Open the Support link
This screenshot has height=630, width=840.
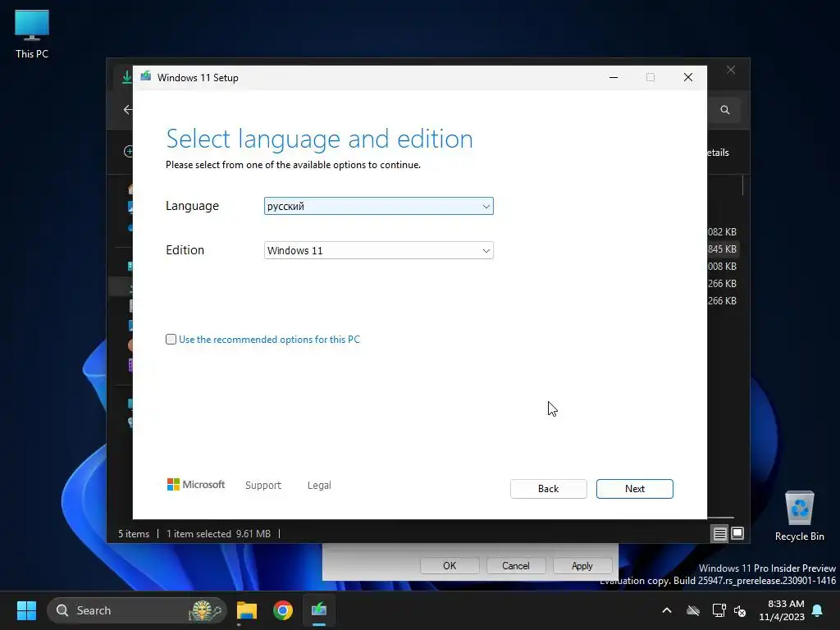tap(263, 485)
